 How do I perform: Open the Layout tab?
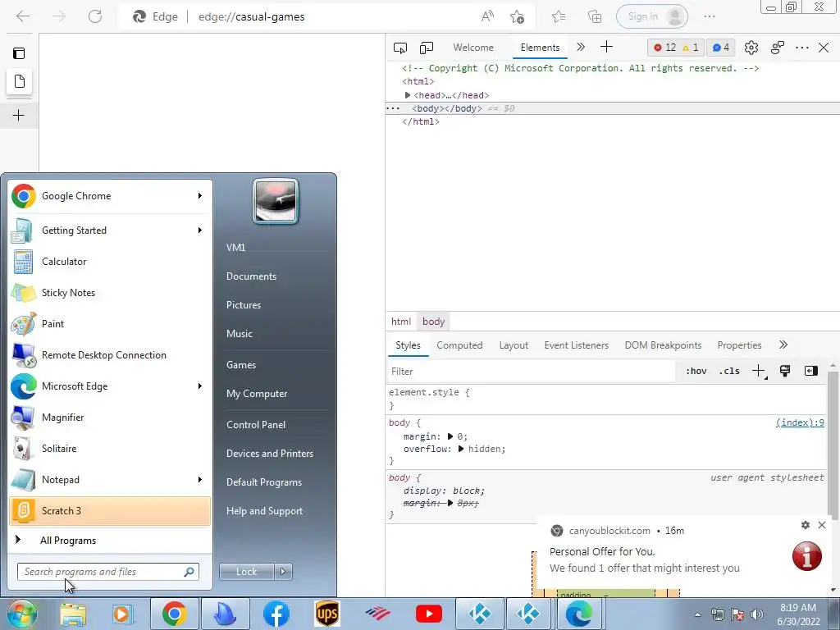point(514,345)
